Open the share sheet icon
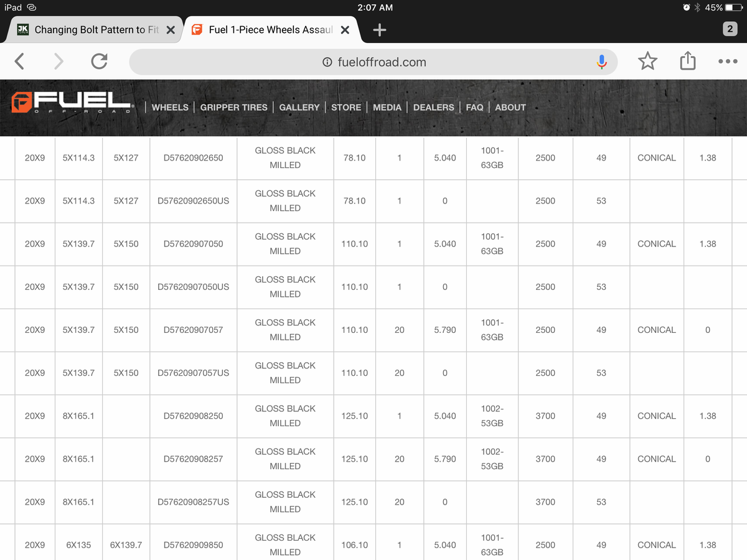The image size is (747, 560). tap(687, 61)
